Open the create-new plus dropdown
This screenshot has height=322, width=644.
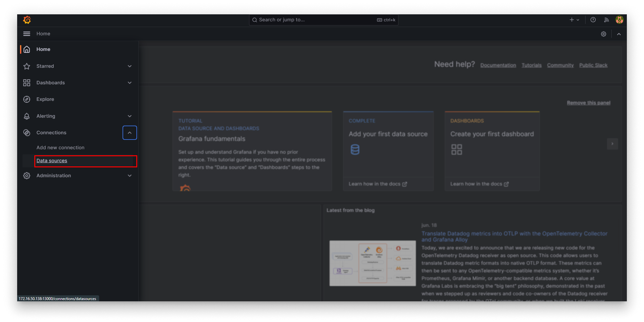coord(574,20)
